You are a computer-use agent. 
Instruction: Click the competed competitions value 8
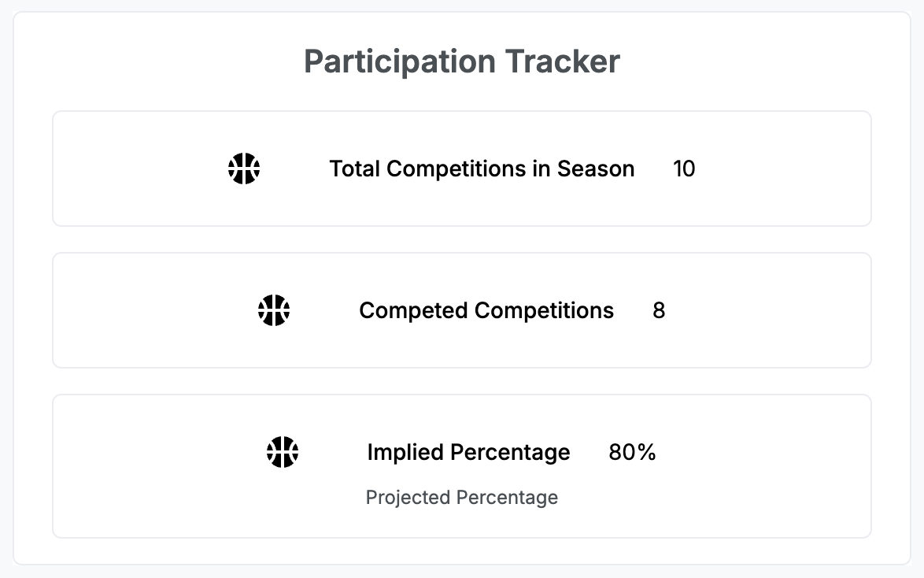659,310
